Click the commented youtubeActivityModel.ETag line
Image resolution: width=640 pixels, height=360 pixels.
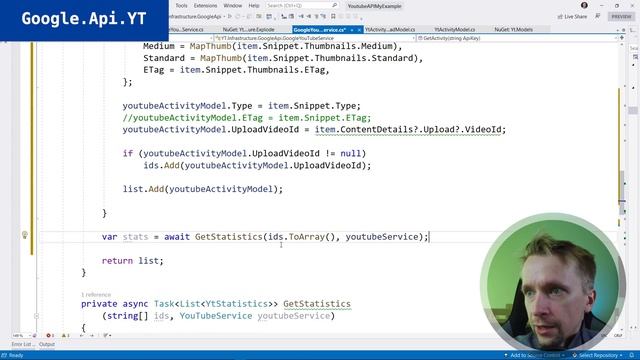tap(247, 118)
